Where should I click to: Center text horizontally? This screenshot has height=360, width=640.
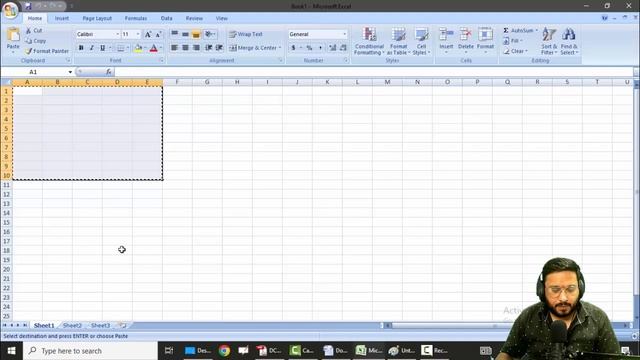tap(185, 48)
